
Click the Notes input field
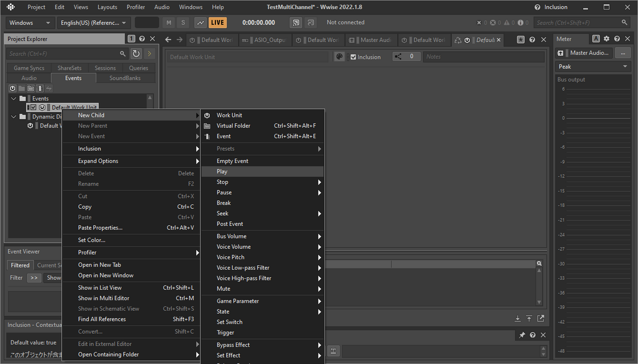click(x=483, y=57)
